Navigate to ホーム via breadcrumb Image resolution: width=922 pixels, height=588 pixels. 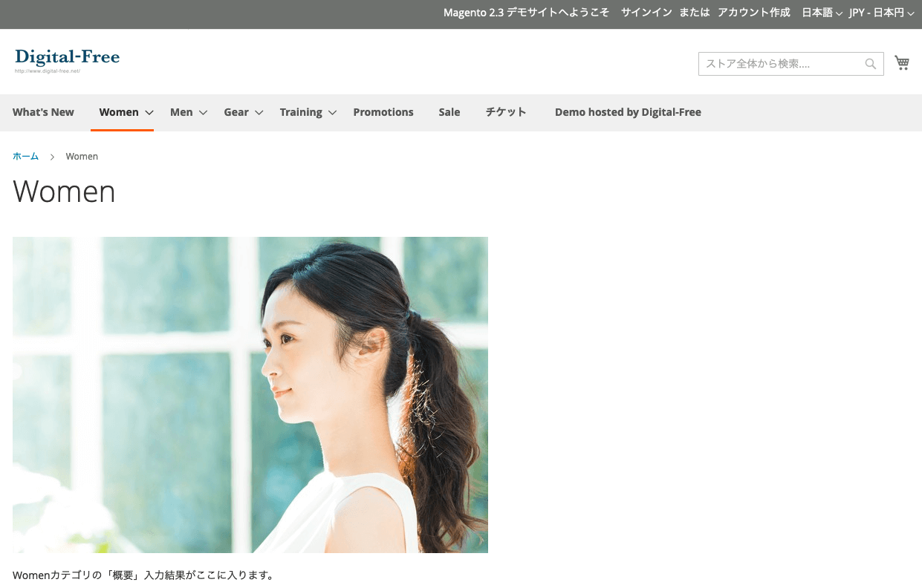pos(25,156)
